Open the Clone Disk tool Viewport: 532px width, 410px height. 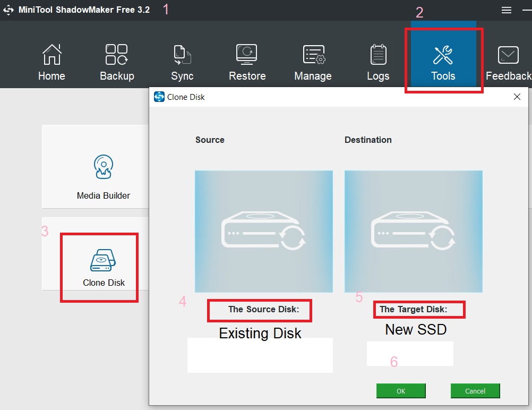click(x=96, y=254)
